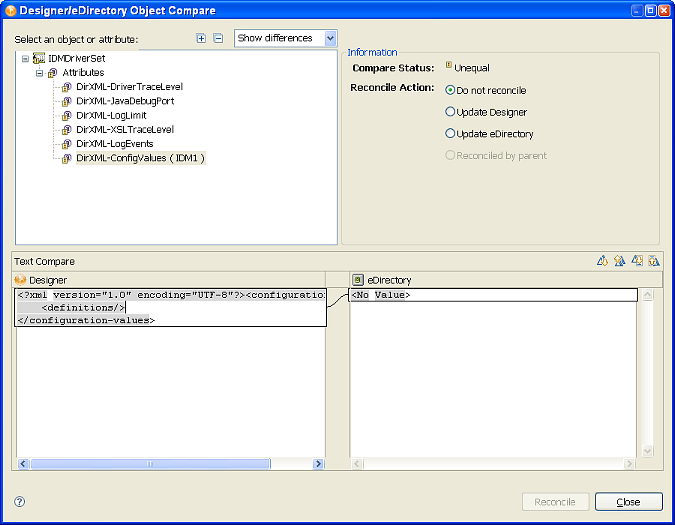Click the expand all plus icon
Viewport: 675px width, 525px height.
[201, 38]
